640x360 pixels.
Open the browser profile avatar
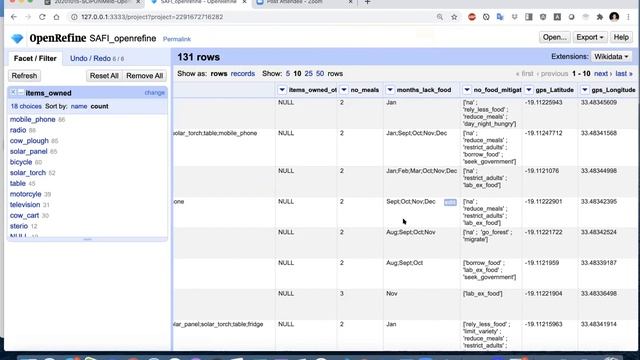pyautogui.click(x=614, y=17)
